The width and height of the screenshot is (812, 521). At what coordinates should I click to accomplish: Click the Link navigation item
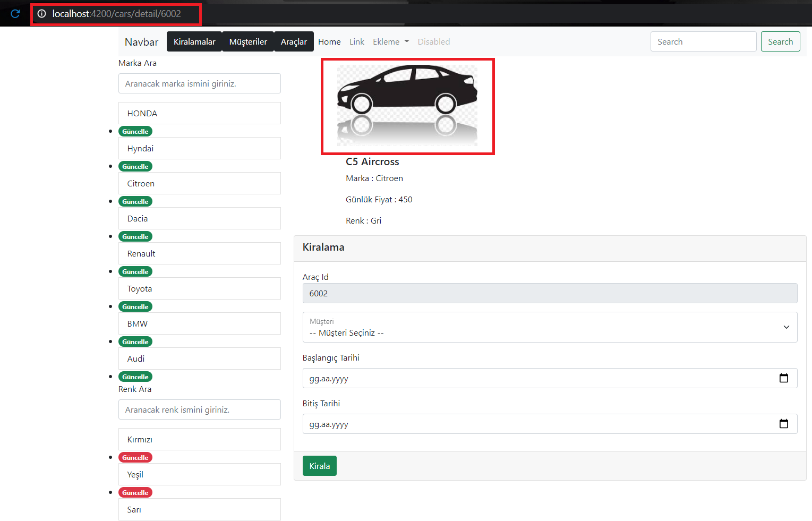(x=356, y=41)
